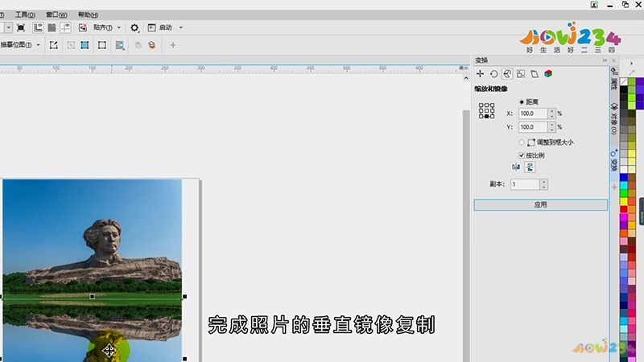Click the 贴齐 snap to button label

click(102, 27)
